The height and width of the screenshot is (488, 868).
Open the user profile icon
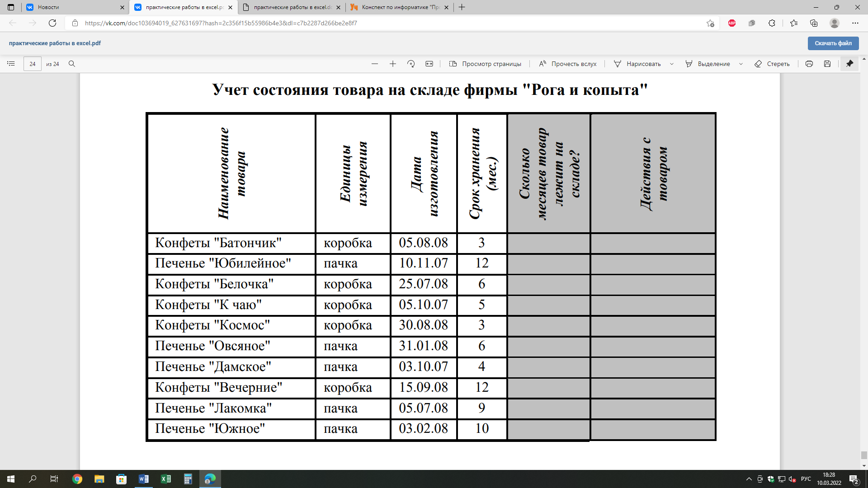coord(835,23)
